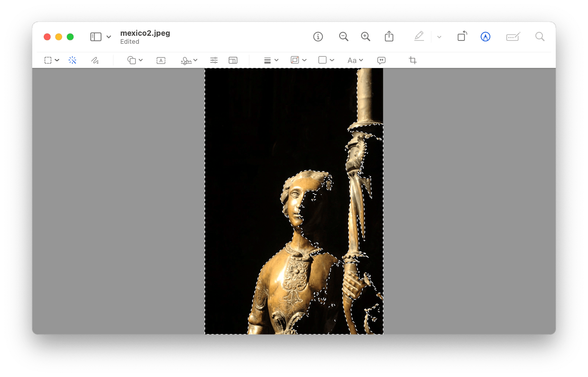Toggle the highlight pen on

419,36
